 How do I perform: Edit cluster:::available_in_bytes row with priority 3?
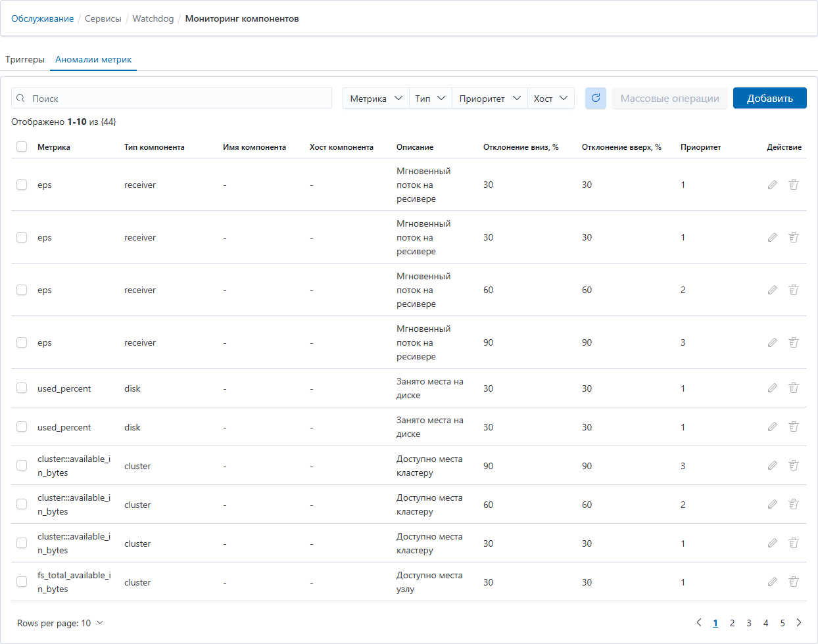tap(773, 465)
